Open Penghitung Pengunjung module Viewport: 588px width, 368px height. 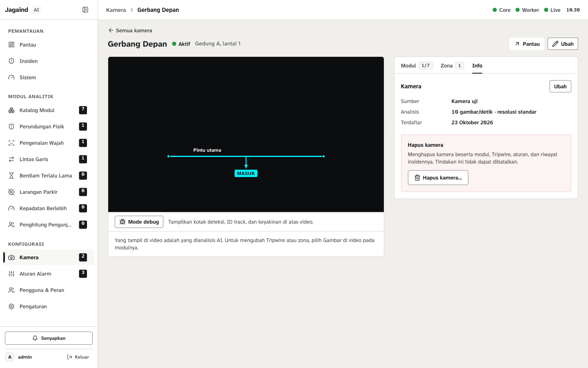click(x=49, y=224)
